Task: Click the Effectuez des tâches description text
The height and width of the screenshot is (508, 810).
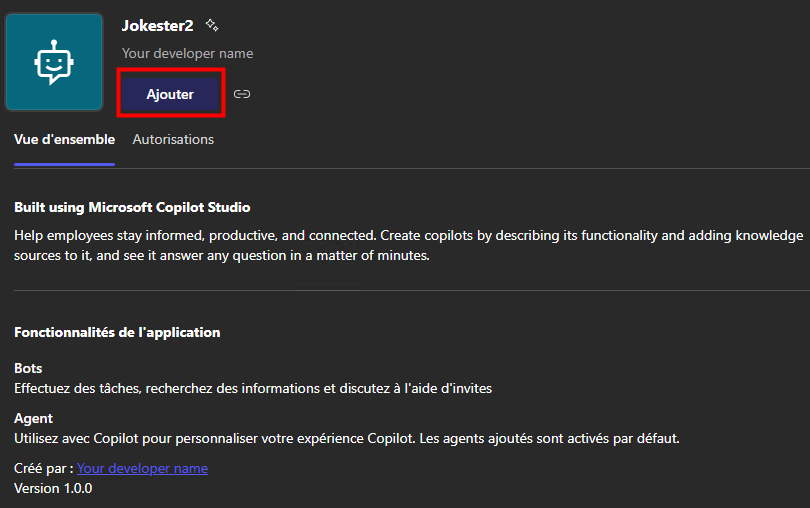Action: tap(252, 388)
